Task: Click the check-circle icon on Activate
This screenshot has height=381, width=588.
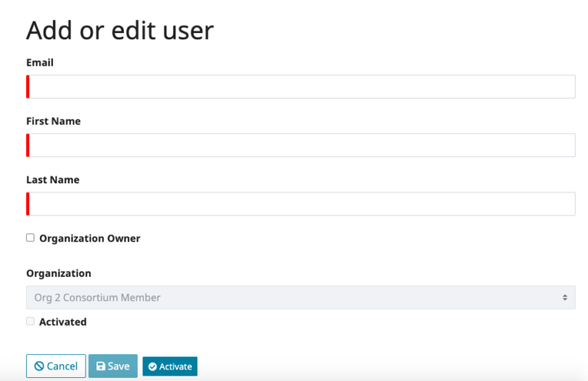Action: coord(152,367)
